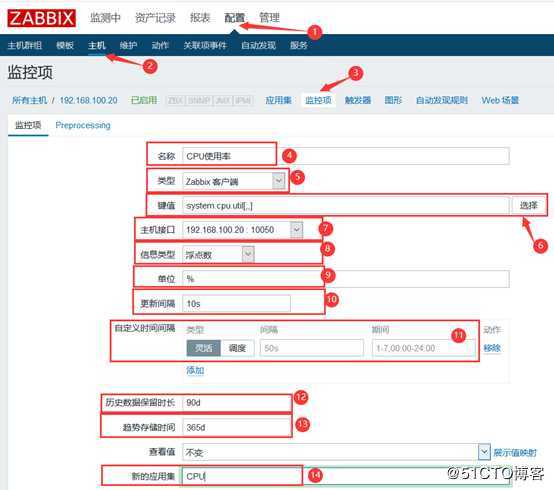Go to 主机 submenu

(x=96, y=45)
